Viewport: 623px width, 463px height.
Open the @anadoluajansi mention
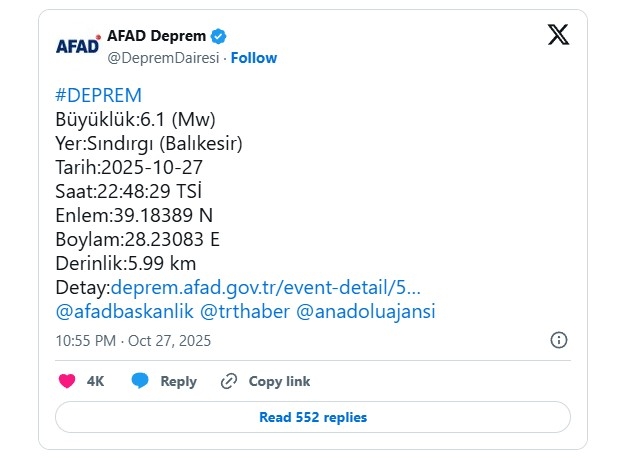tap(366, 312)
